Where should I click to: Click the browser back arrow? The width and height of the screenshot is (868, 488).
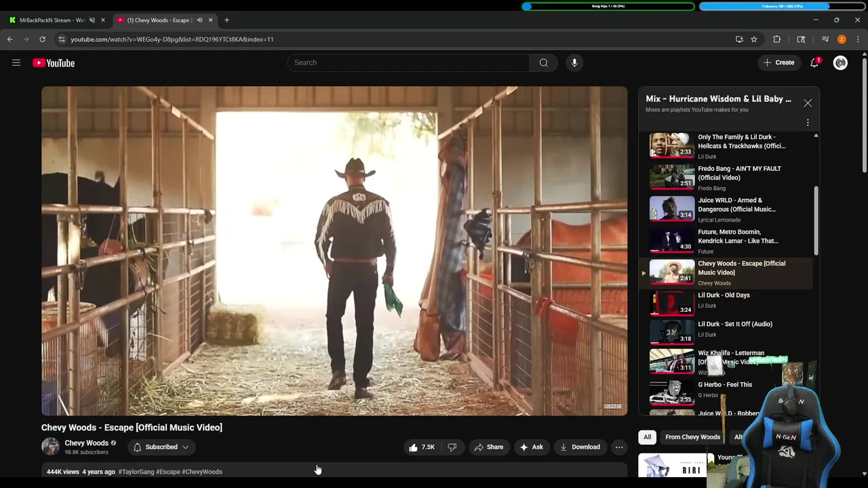click(x=9, y=39)
